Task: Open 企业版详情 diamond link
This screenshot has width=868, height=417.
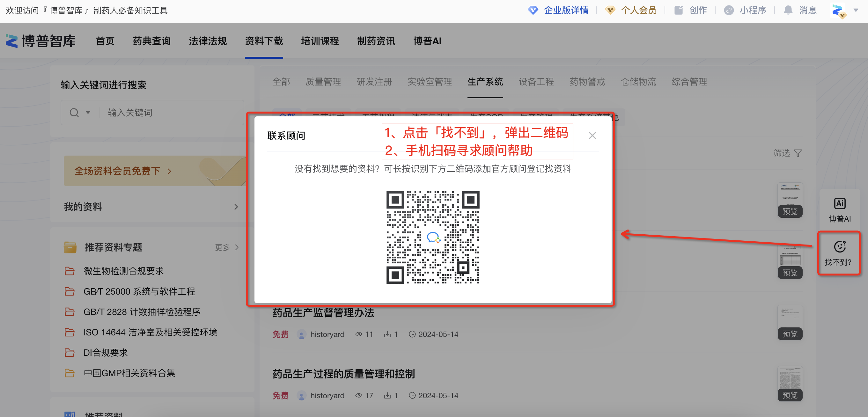Action: (558, 10)
